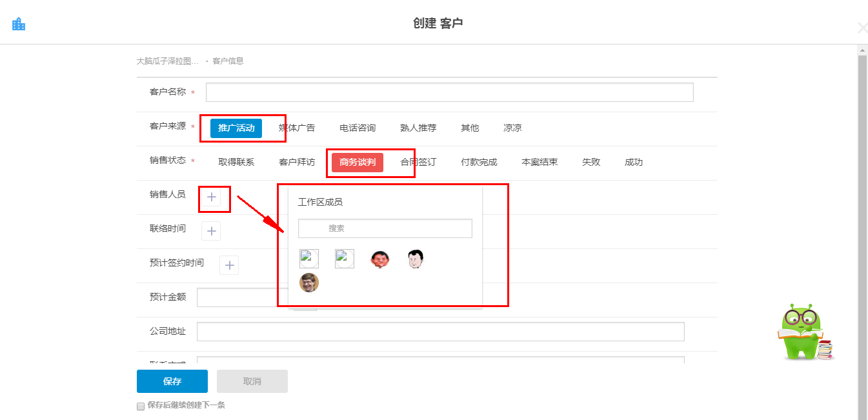Select 电话咨询 as customer source
The image size is (868, 420).
pos(358,128)
